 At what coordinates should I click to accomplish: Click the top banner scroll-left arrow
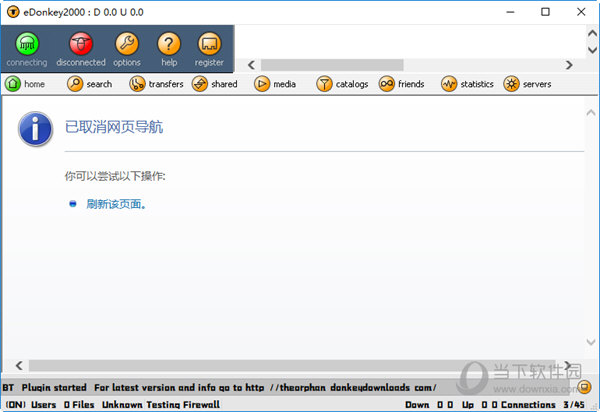point(251,65)
